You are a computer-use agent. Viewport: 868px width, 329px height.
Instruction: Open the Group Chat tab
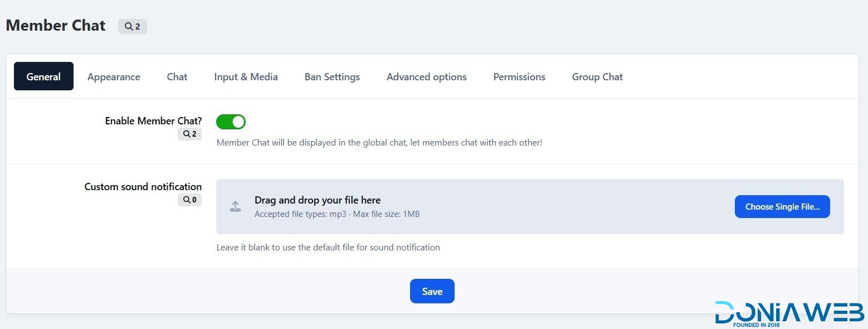point(597,76)
